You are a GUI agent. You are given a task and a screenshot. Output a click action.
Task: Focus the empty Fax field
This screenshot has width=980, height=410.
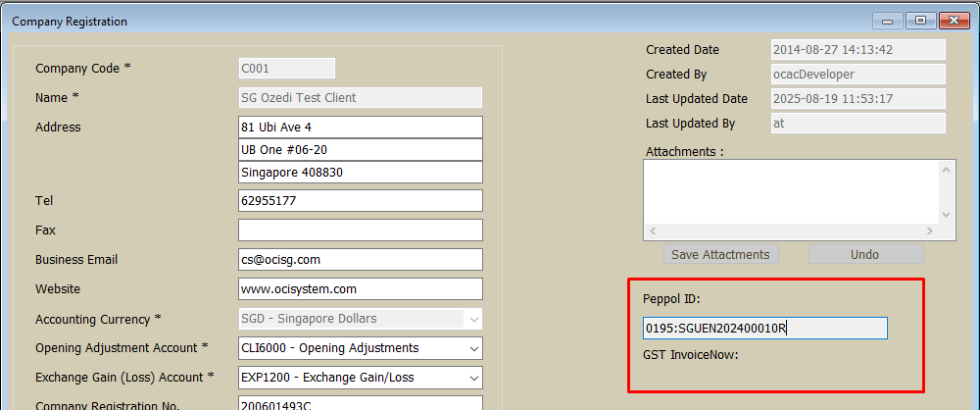pos(360,230)
